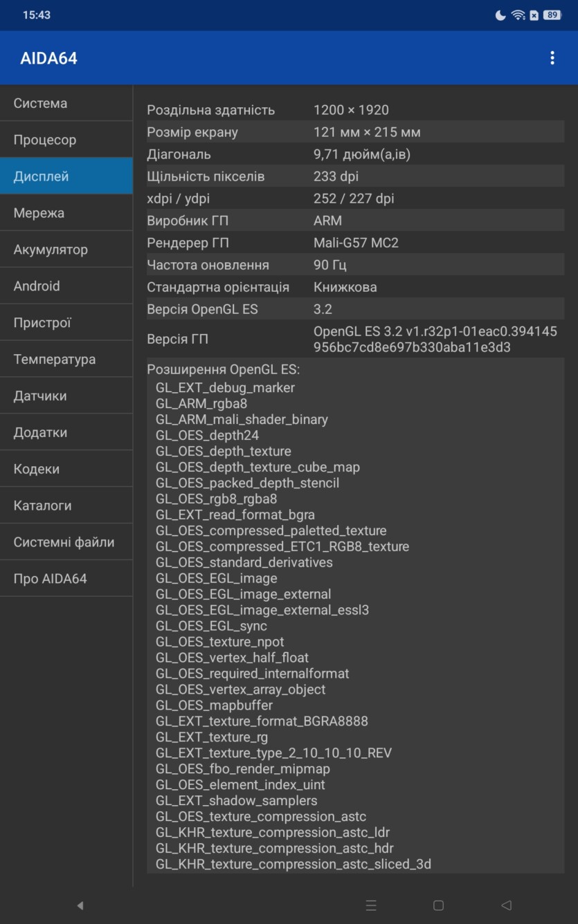The image size is (578, 924).
Task: Click the GL_OES_vertex_half_float line
Action: pos(232,658)
